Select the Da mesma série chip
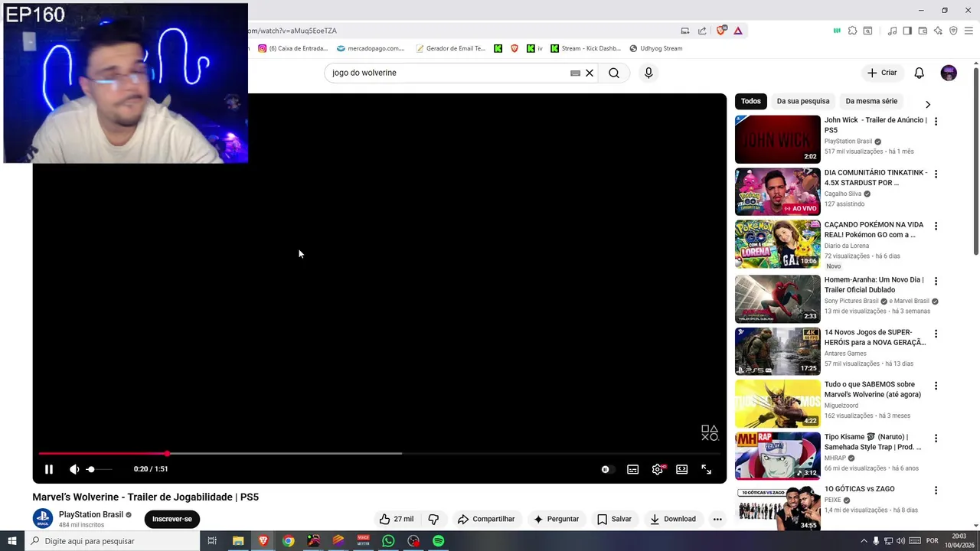The image size is (980, 551). (871, 101)
